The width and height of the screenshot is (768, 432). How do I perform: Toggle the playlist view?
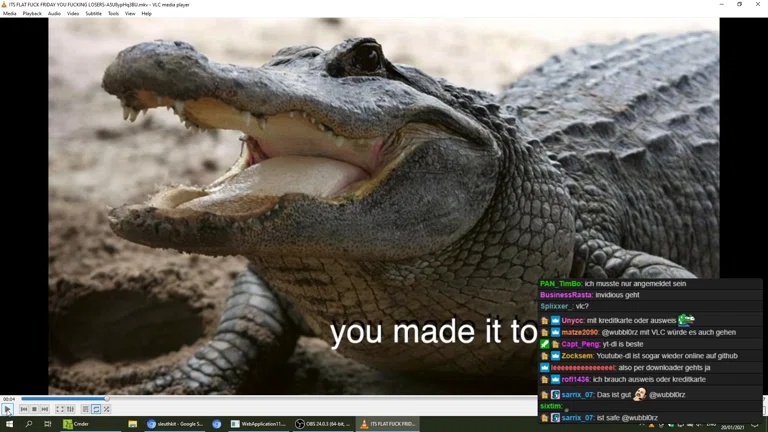[86, 409]
